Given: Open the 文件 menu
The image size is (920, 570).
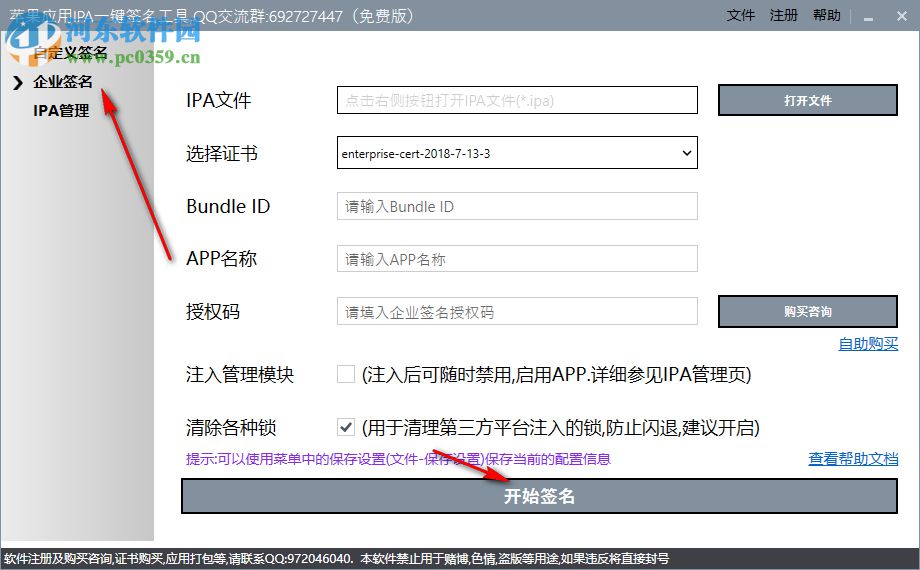Looking at the screenshot, I should click(x=740, y=15).
